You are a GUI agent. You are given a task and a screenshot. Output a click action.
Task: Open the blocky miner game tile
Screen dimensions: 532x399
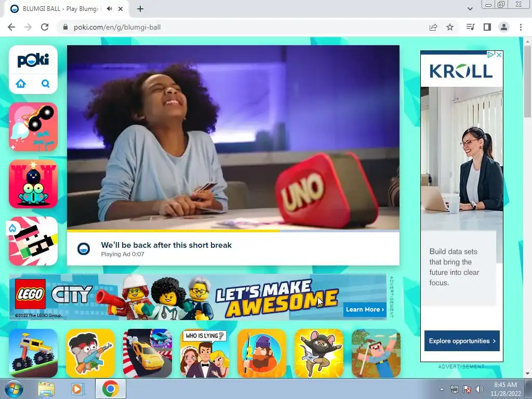click(x=376, y=353)
